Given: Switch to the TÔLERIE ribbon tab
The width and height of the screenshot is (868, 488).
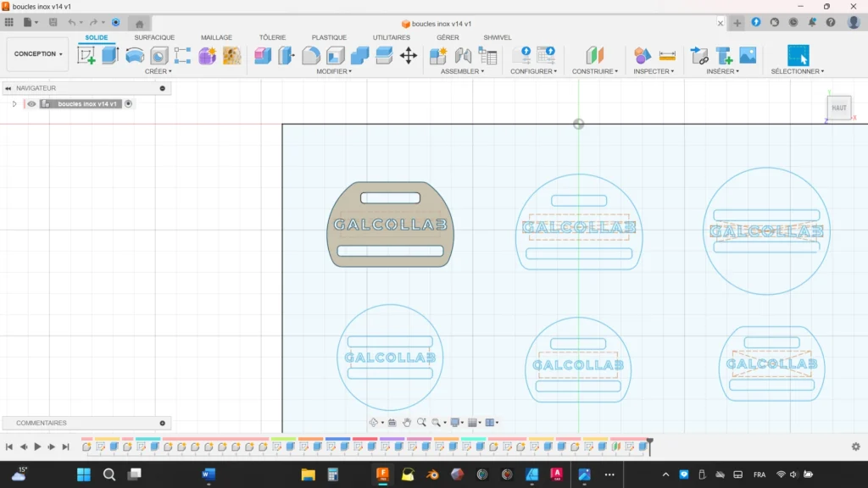Looking at the screenshot, I should [272, 37].
